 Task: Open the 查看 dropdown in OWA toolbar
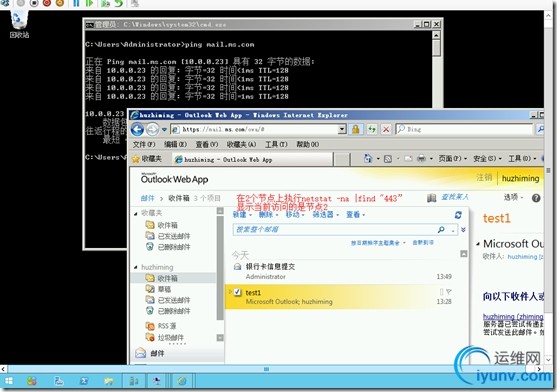356,215
